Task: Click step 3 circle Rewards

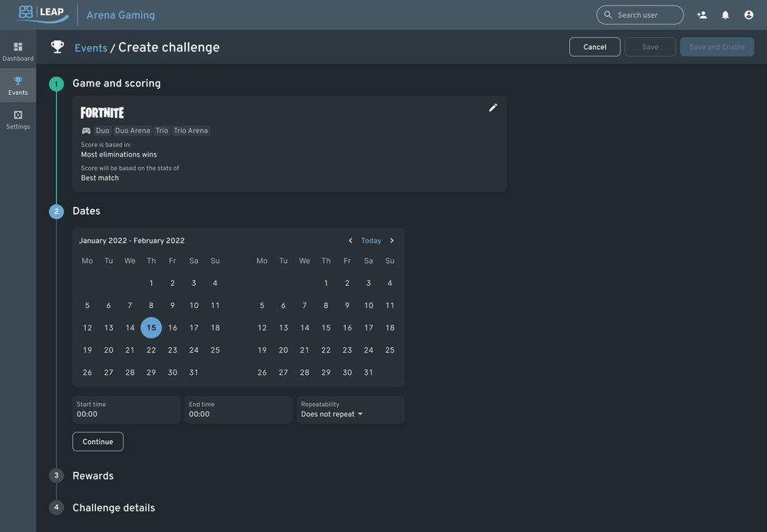Action: (x=56, y=475)
